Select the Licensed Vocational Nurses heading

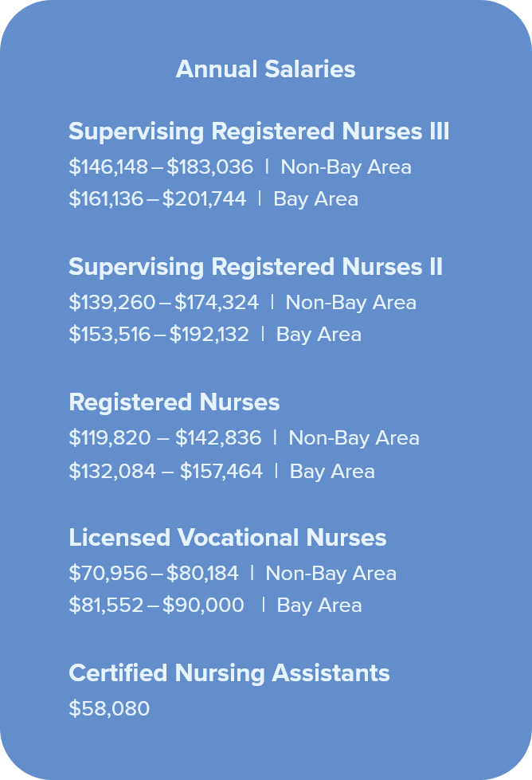pyautogui.click(x=228, y=538)
